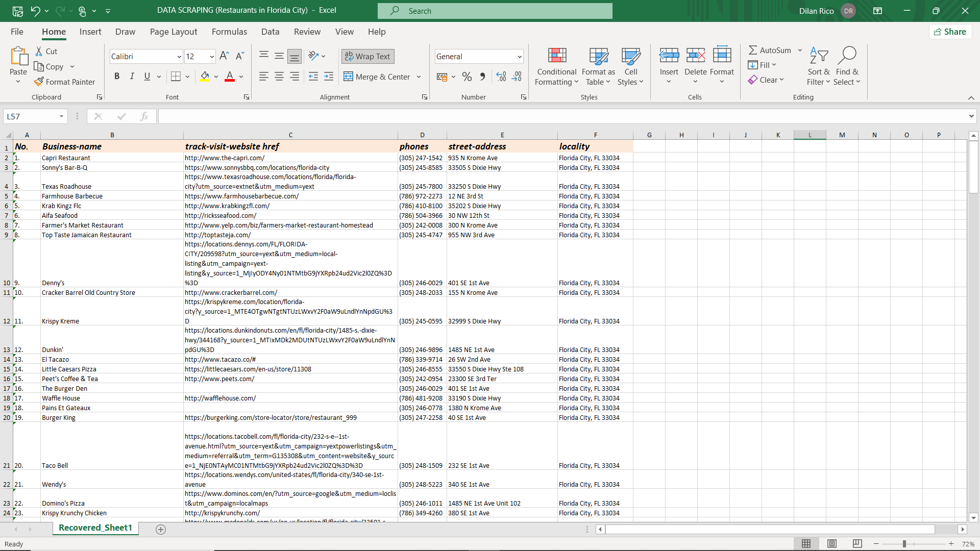The image size is (980, 551).
Task: Toggle Wrap Text option
Action: click(x=368, y=57)
